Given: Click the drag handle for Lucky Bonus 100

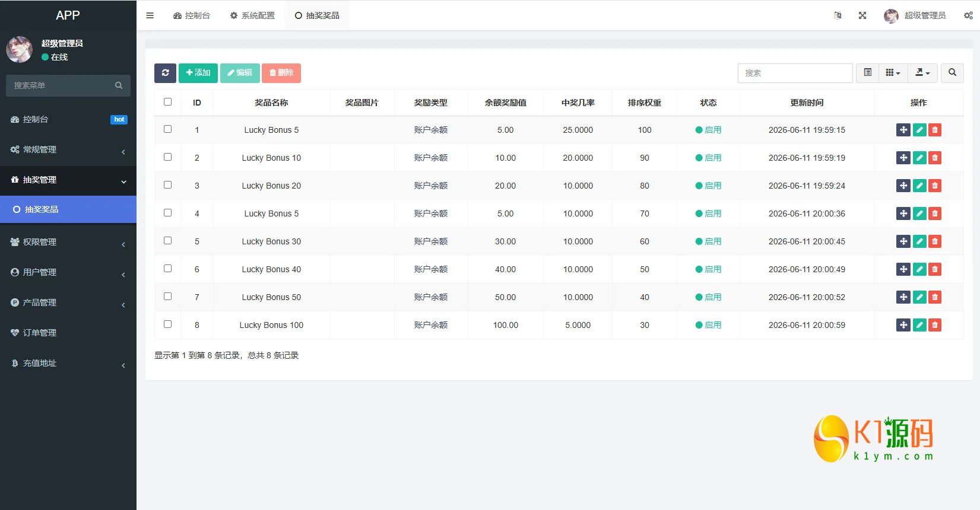Looking at the screenshot, I should [903, 325].
